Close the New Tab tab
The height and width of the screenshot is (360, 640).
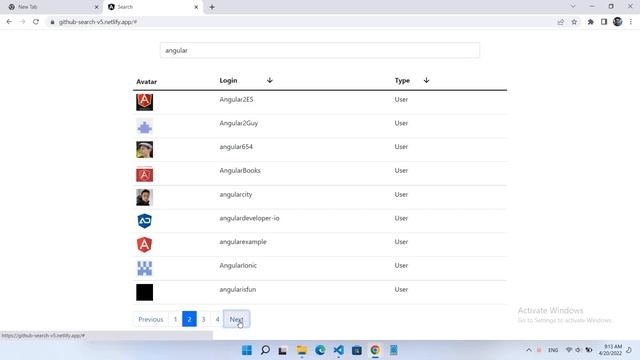point(97,7)
